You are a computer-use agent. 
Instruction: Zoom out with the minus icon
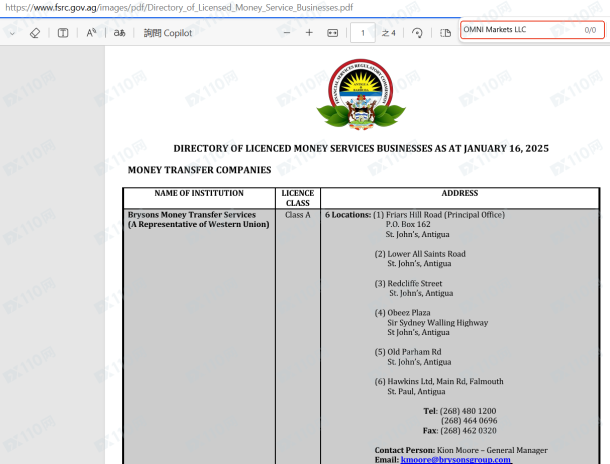(287, 33)
